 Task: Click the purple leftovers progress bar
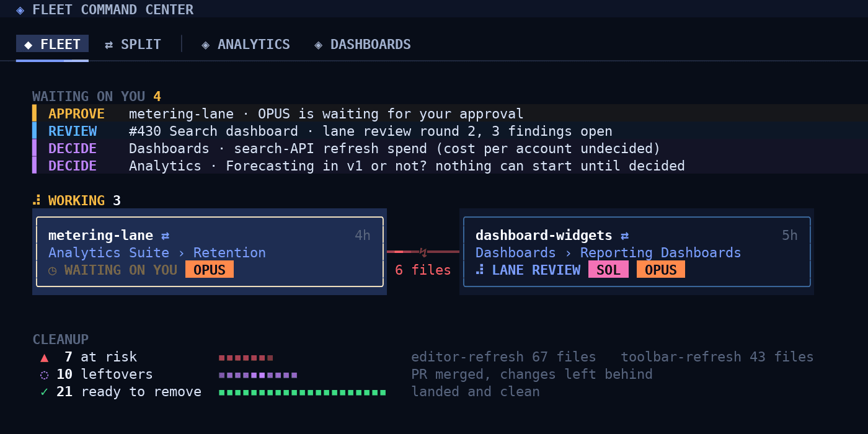[258, 375]
